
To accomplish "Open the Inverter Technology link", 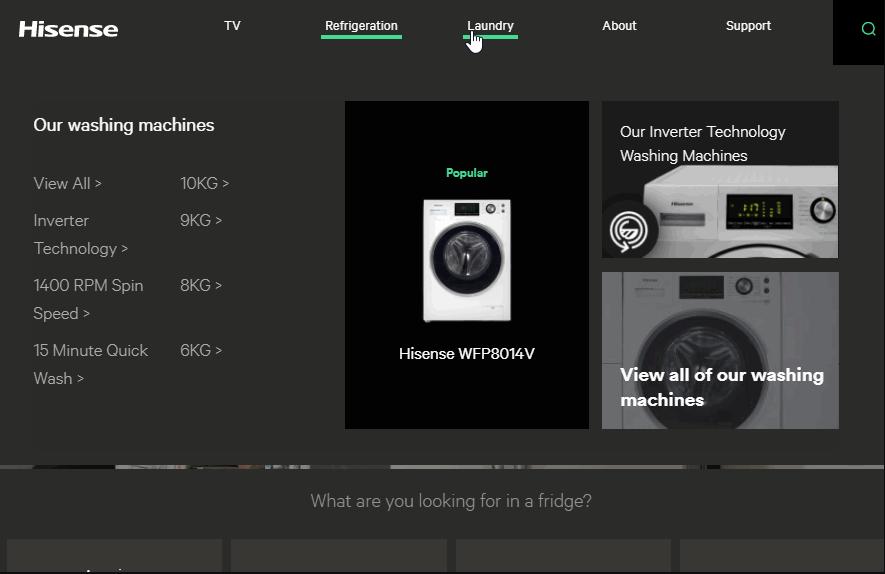I will coord(80,234).
